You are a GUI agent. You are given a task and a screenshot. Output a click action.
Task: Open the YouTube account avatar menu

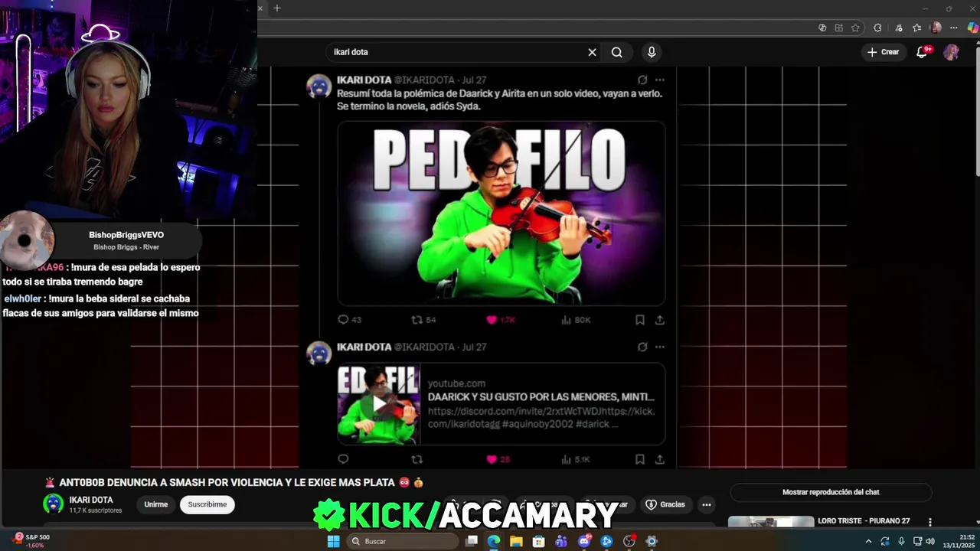click(x=951, y=52)
